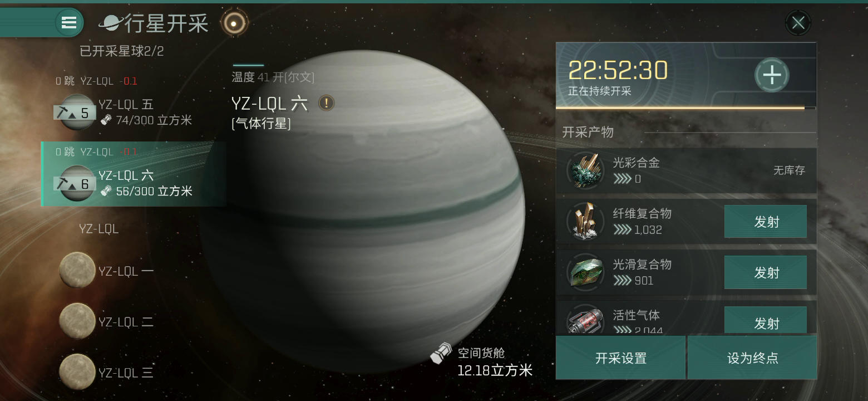Click the 光滑复合物 resource icon
The image size is (868, 401).
pyautogui.click(x=585, y=272)
